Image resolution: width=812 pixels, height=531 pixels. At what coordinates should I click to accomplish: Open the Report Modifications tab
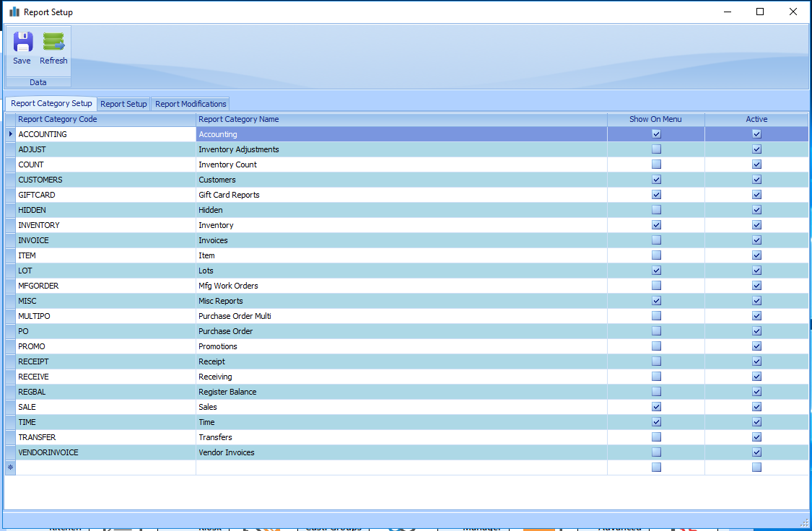tap(191, 104)
